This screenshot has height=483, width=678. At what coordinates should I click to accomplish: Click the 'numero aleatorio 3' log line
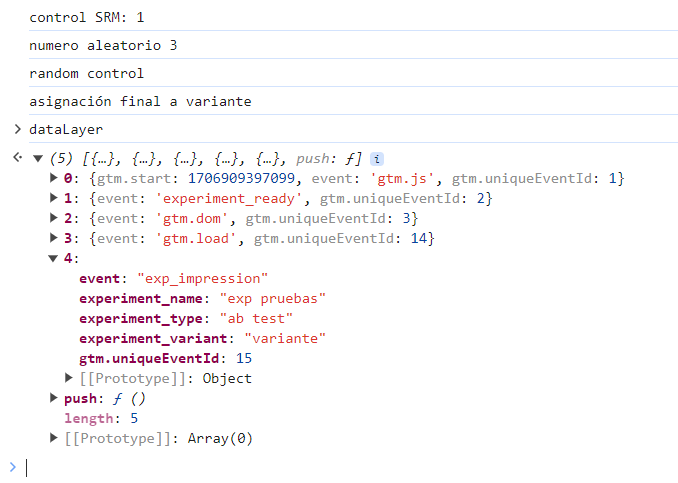tap(103, 45)
